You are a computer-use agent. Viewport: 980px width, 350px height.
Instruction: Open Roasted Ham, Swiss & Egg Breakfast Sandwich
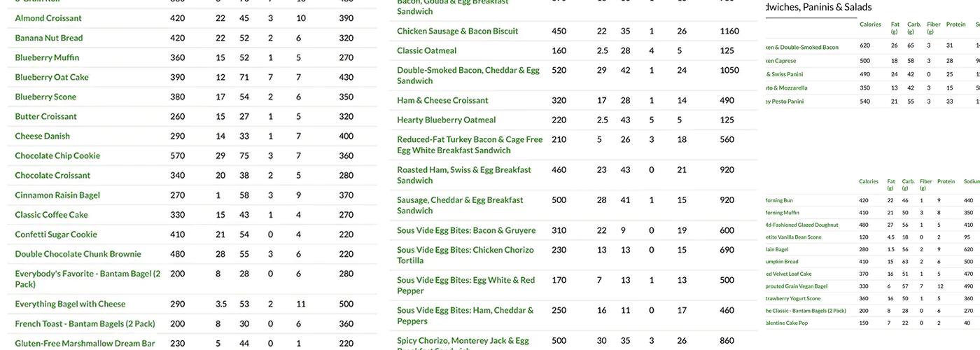(464, 174)
